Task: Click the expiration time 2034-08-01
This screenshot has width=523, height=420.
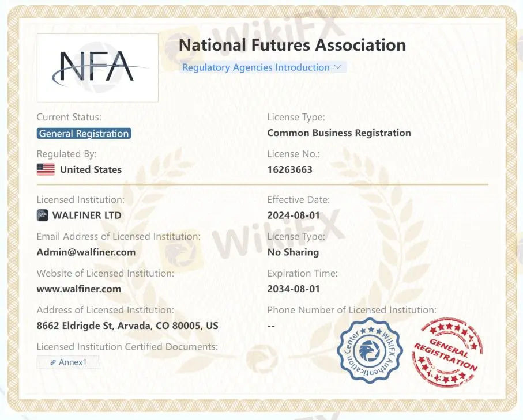Action: (x=293, y=289)
